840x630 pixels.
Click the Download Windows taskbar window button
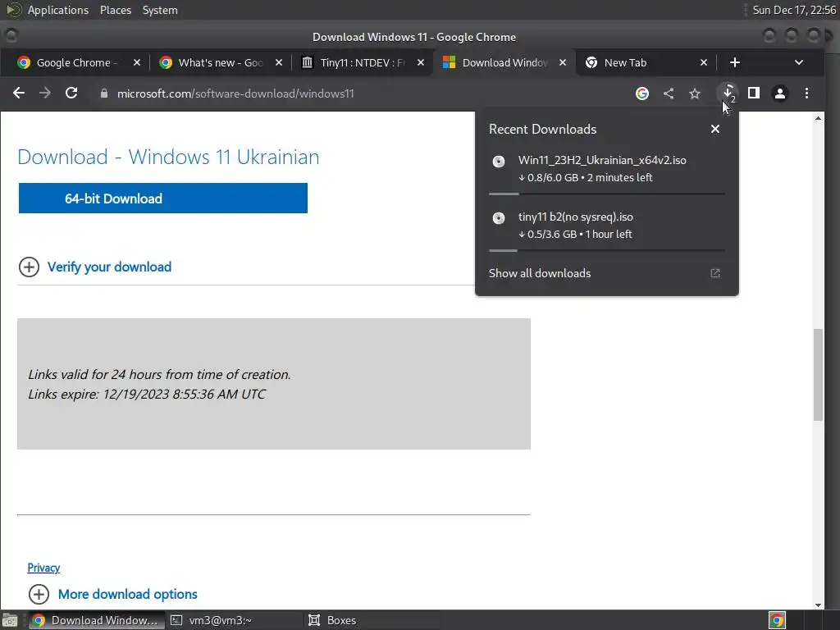tap(97, 620)
